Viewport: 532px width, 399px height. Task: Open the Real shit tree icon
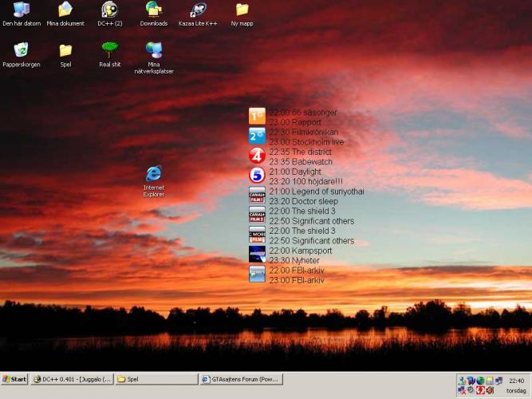tap(109, 51)
